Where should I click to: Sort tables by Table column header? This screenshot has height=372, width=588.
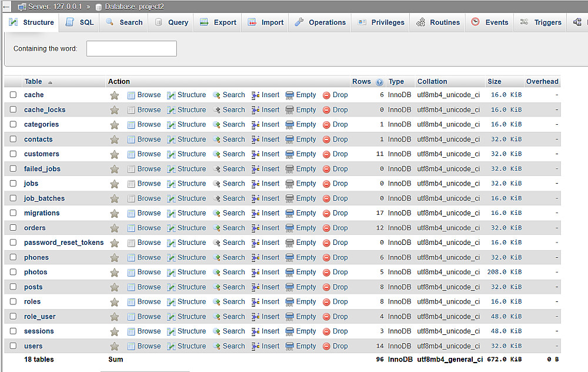click(x=34, y=81)
